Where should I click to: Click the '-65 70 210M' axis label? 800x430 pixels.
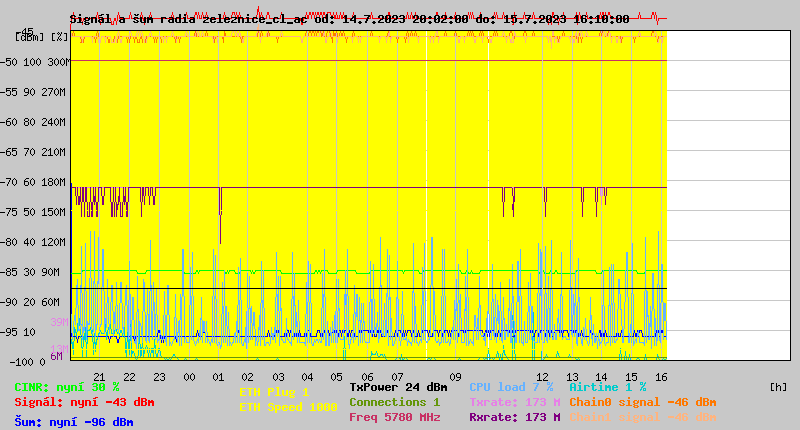33,152
